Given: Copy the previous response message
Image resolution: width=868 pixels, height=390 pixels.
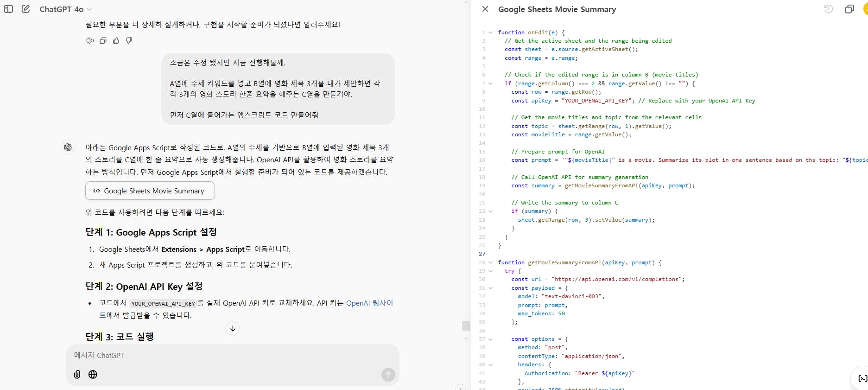Looking at the screenshot, I should [103, 41].
